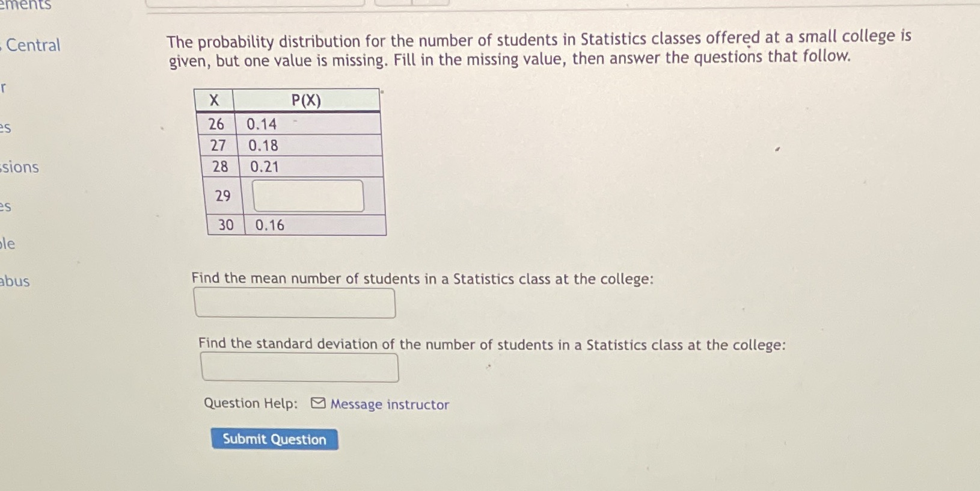Click the standard deviation answer field

[299, 366]
